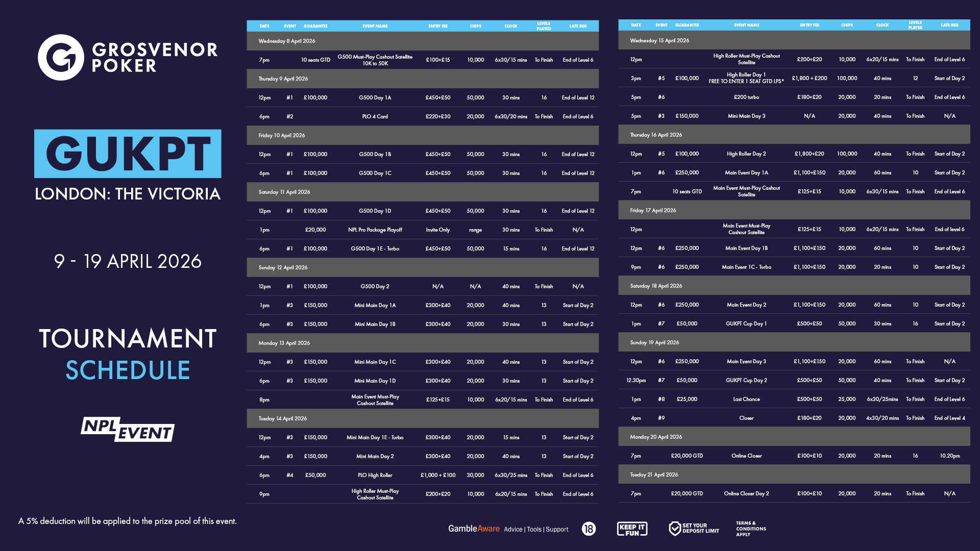Click the Late Reg column header in the right table

click(x=949, y=25)
